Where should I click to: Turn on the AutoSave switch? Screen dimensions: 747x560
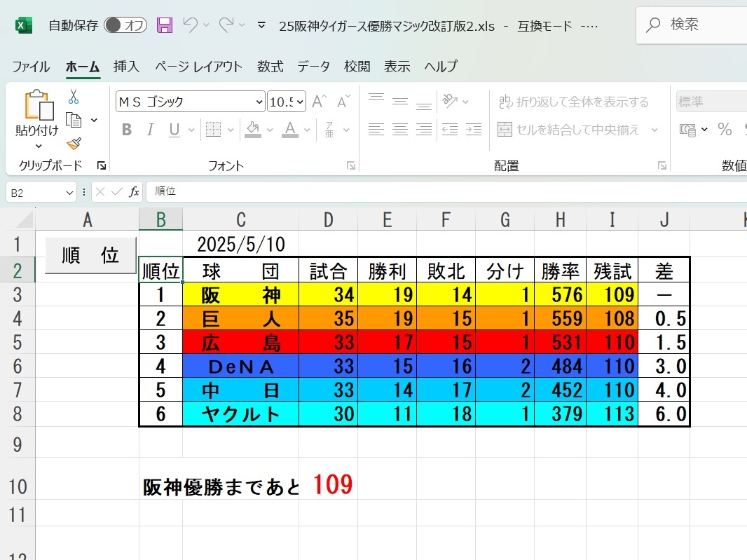[x=125, y=25]
